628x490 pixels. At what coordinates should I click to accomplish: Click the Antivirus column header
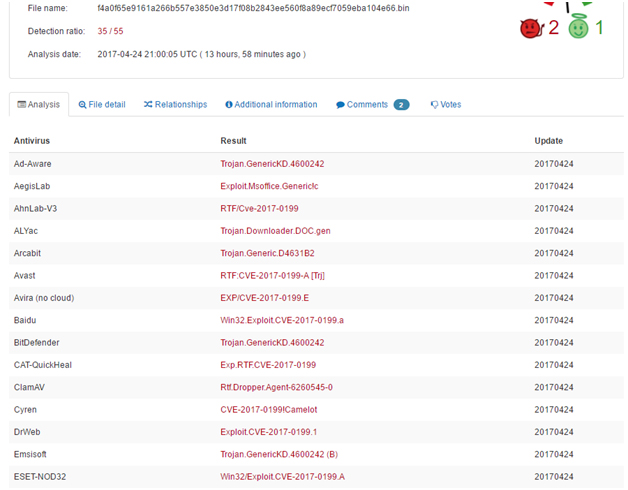click(x=32, y=141)
